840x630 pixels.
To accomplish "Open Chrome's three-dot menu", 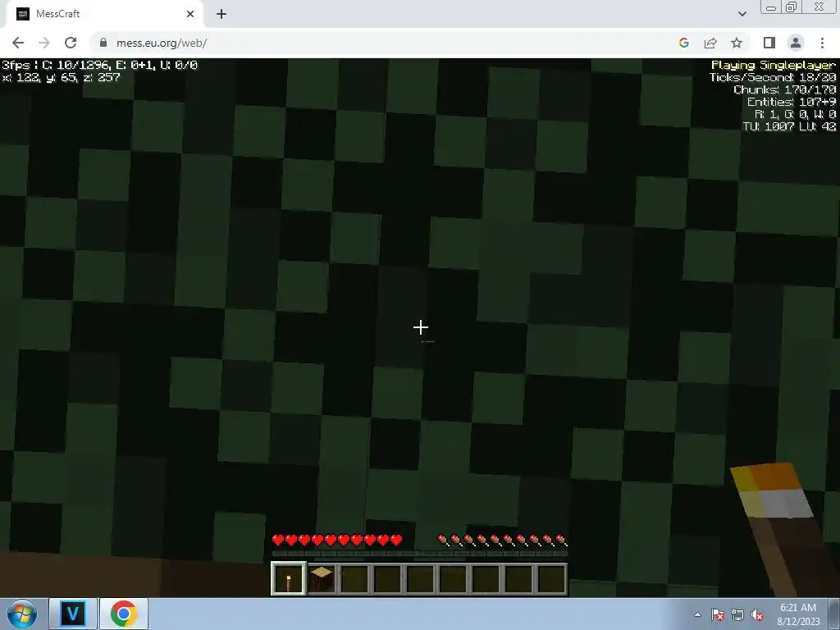I will pos(822,43).
